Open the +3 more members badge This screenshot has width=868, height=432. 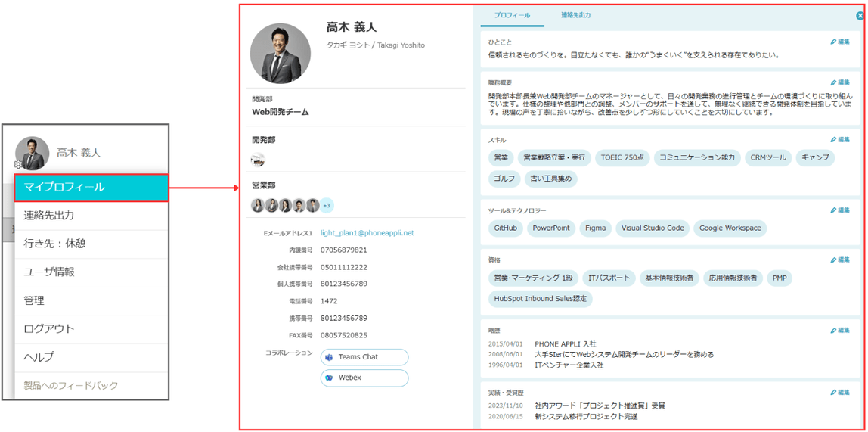(327, 206)
